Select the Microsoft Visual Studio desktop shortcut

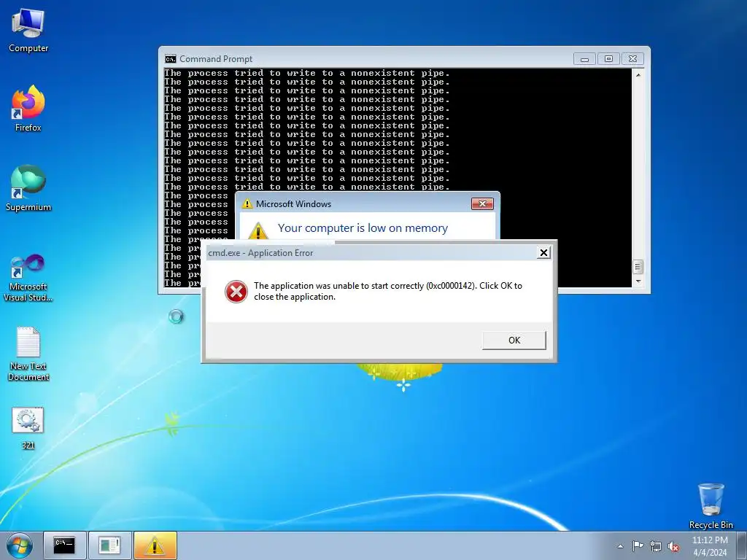click(28, 278)
